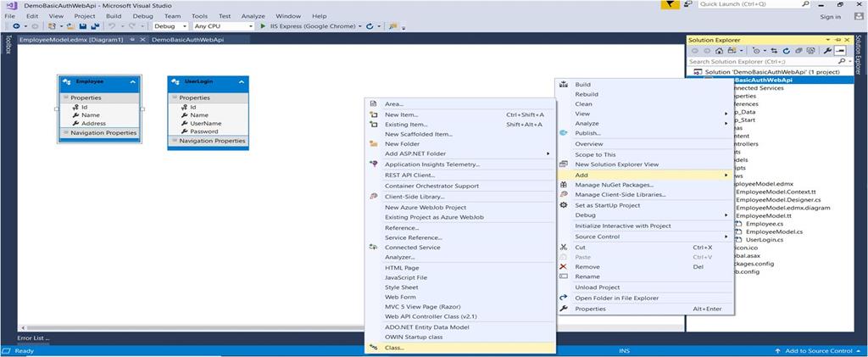The height and width of the screenshot is (357, 868).
Task: Click the Undo arrow in toolbar
Action: (x=112, y=26)
